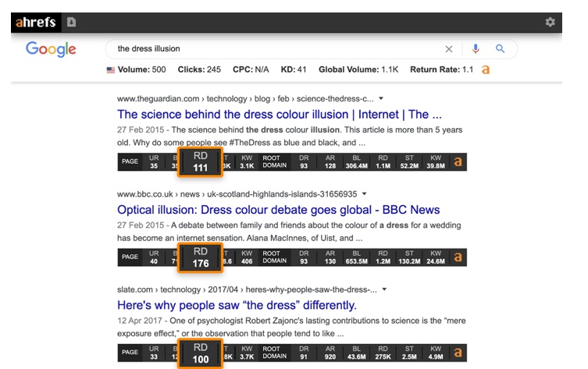Expand dropdown arrow after slate.com URL
This screenshot has width=588, height=369.
click(x=384, y=289)
